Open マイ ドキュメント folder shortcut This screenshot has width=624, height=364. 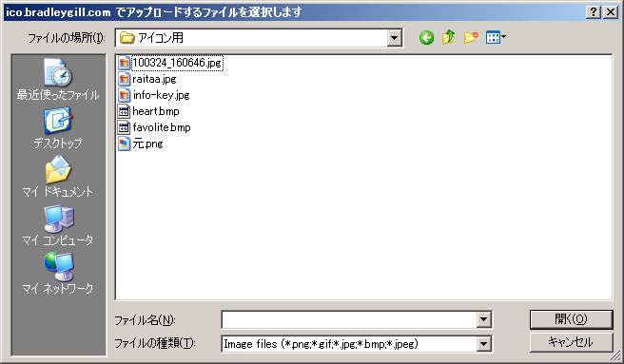(x=58, y=176)
